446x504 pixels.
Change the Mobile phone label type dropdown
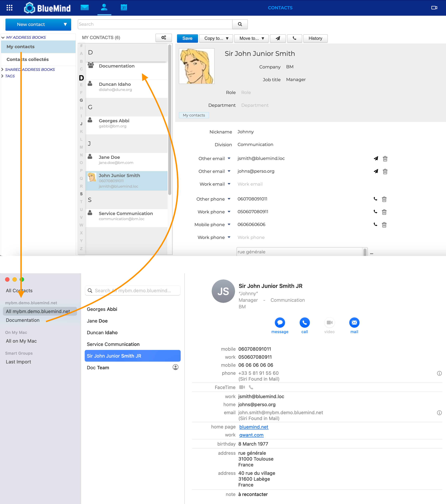coord(229,224)
